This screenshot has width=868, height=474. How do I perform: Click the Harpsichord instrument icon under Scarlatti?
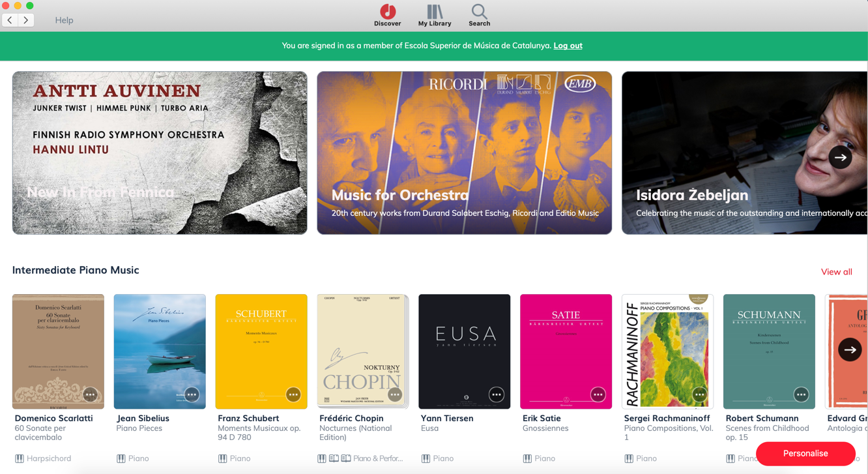pyautogui.click(x=20, y=458)
